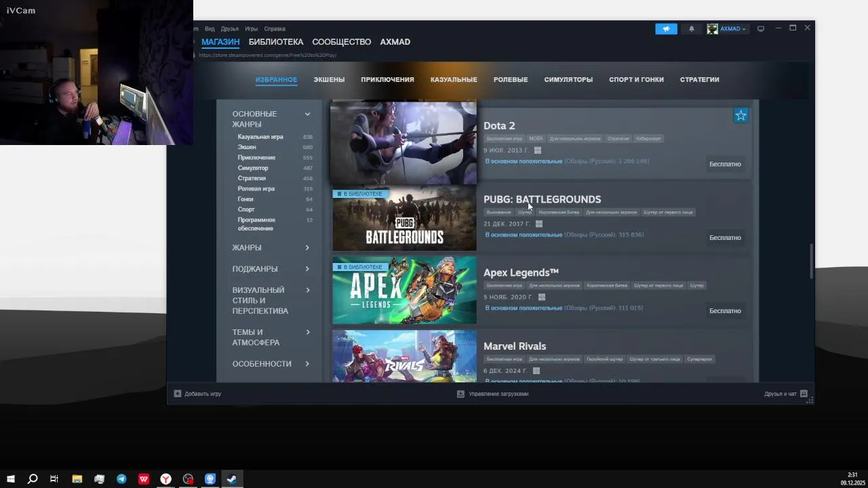
Task: Open the Steam notifications bell
Action: 692,28
